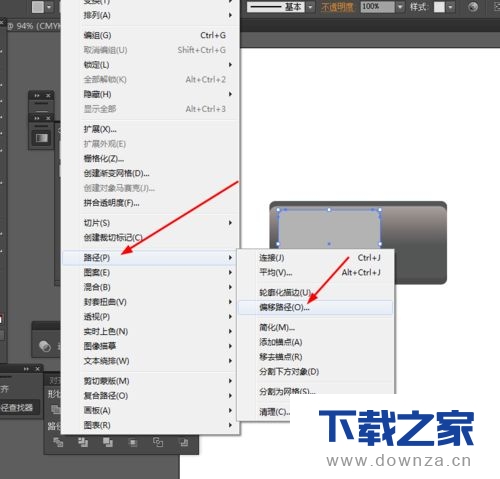
Task: Expand the 隐藏(H) submenu arrow
Action: [230, 94]
